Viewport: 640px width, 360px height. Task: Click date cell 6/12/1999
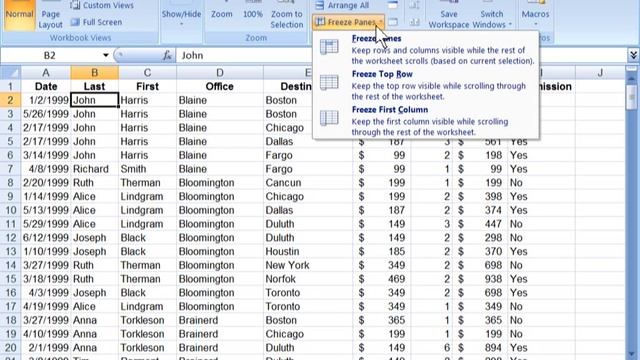(46, 237)
